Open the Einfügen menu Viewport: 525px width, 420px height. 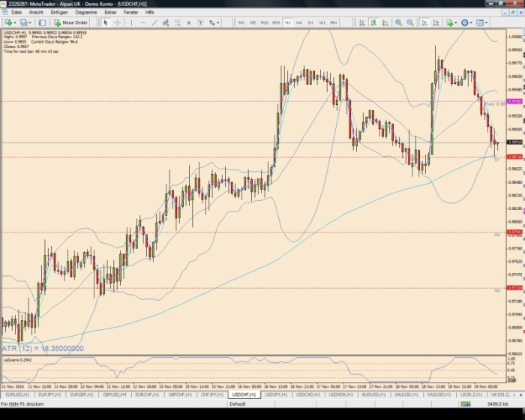(x=59, y=12)
